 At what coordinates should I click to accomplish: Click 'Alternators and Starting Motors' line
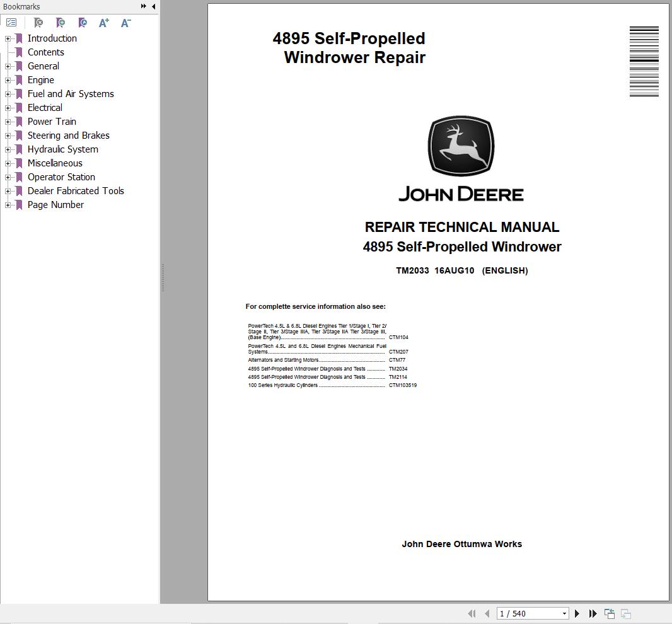click(283, 360)
